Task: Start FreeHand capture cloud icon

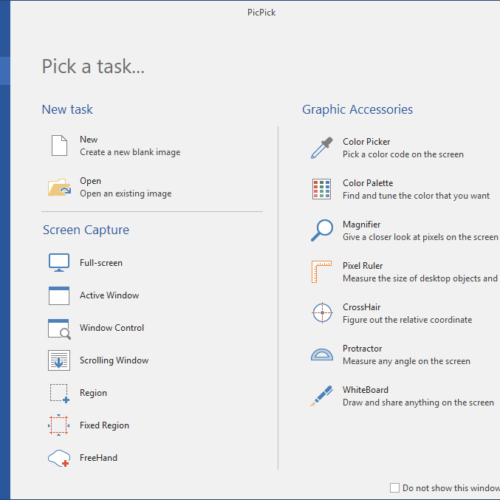Action: [x=59, y=458]
